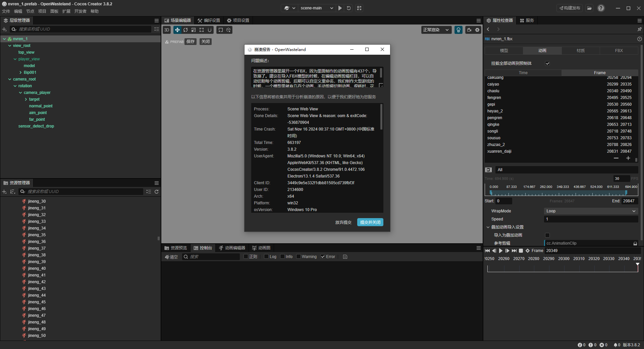Select the Rotate transform tool

point(185,30)
